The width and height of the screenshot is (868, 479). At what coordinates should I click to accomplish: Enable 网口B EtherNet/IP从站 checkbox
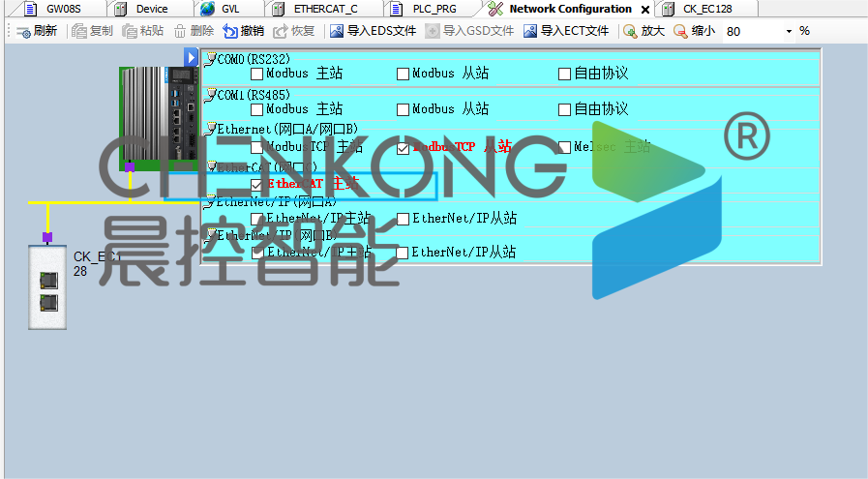click(403, 254)
